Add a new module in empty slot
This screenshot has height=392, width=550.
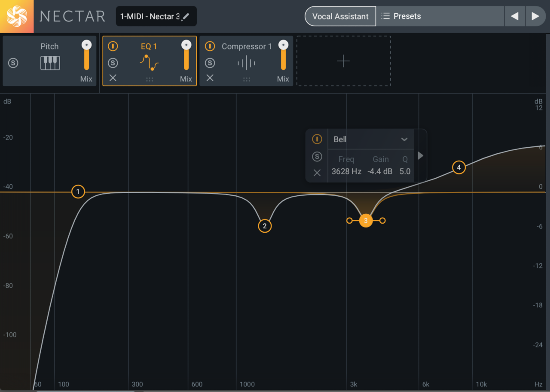coord(343,61)
